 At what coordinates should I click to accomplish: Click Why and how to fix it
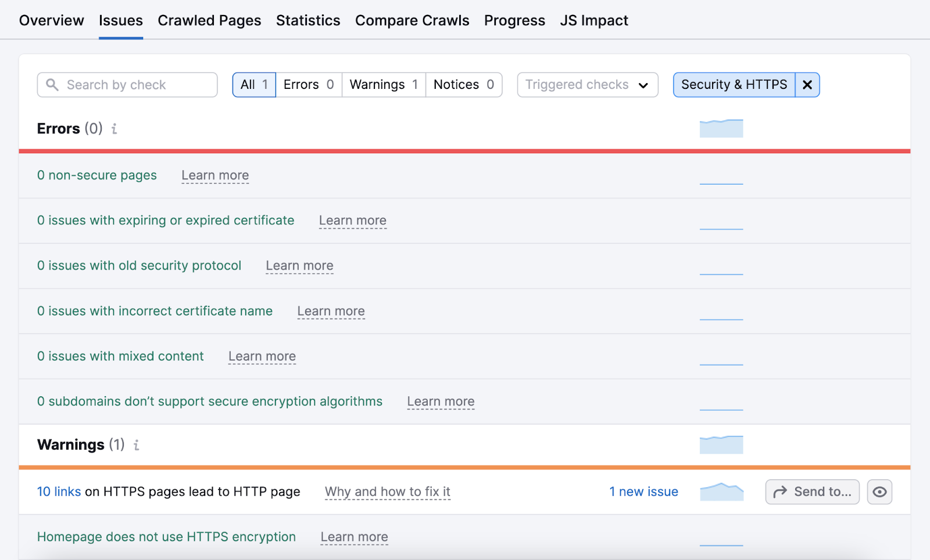(x=387, y=491)
